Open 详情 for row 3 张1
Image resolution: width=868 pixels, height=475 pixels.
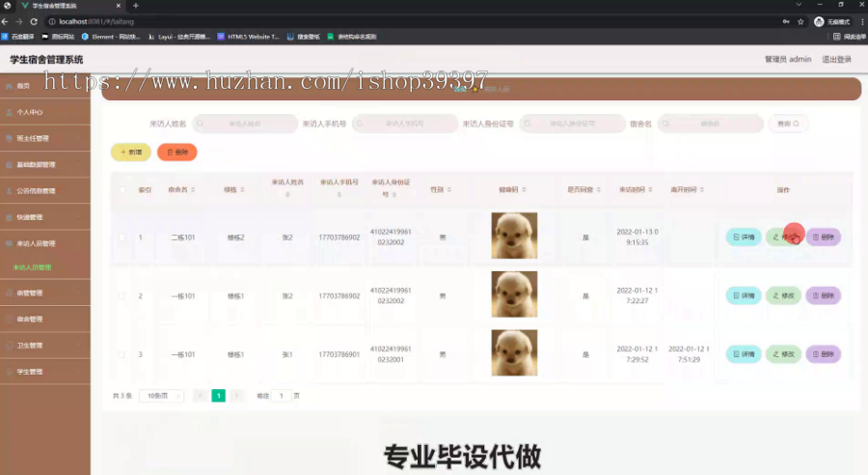click(x=744, y=354)
